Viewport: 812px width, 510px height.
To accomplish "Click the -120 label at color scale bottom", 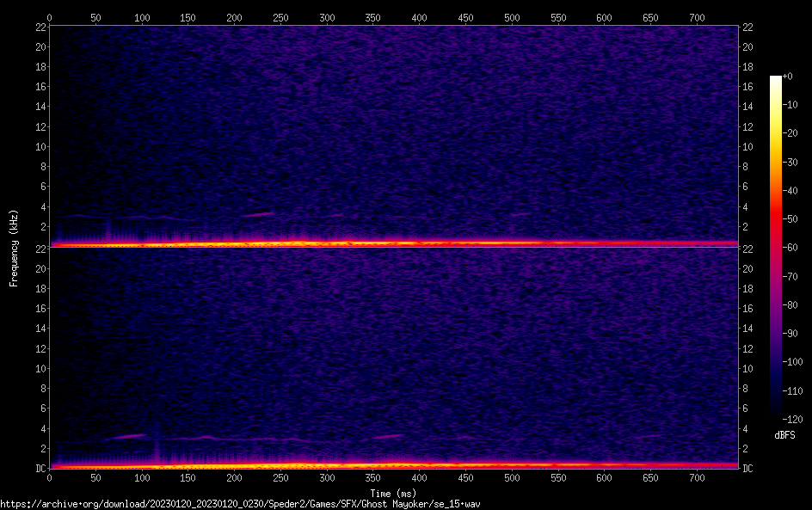I will point(793,419).
